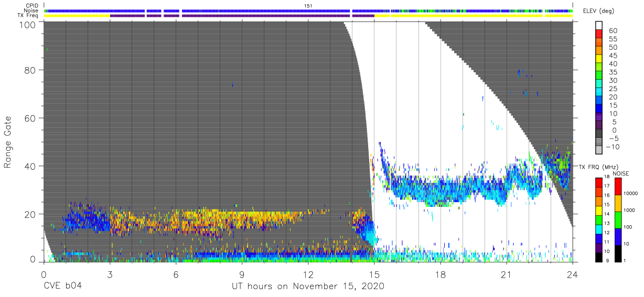Click the purple segment of TX Freq bar
The width and height of the screenshot is (644, 297).
(242, 16)
